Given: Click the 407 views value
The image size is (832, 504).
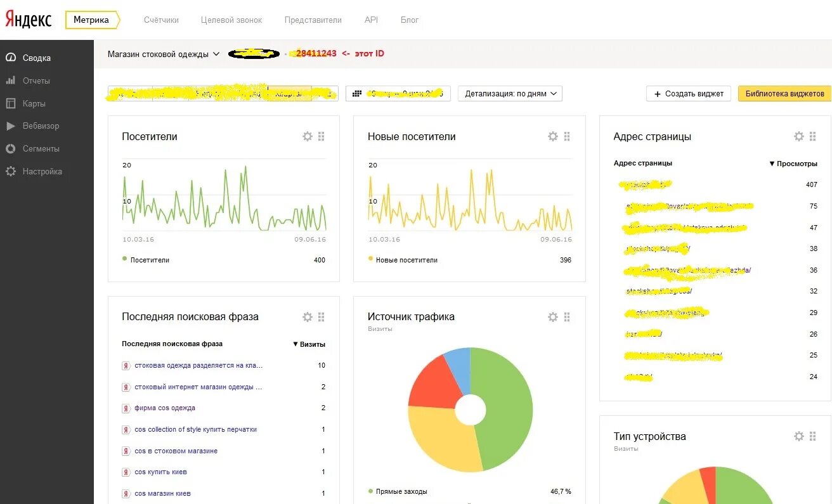Looking at the screenshot, I should point(812,184).
